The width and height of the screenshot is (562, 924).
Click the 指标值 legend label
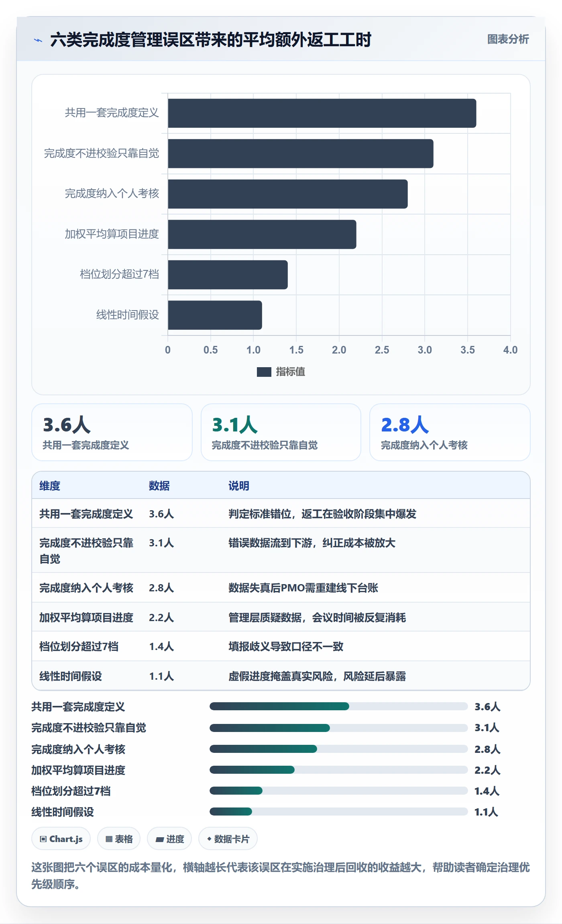pyautogui.click(x=291, y=372)
